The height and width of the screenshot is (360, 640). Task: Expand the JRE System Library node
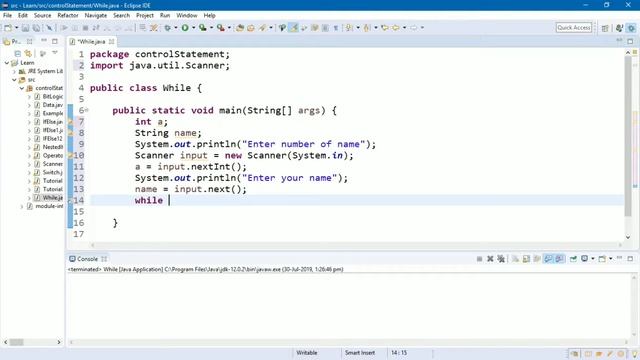[14, 71]
